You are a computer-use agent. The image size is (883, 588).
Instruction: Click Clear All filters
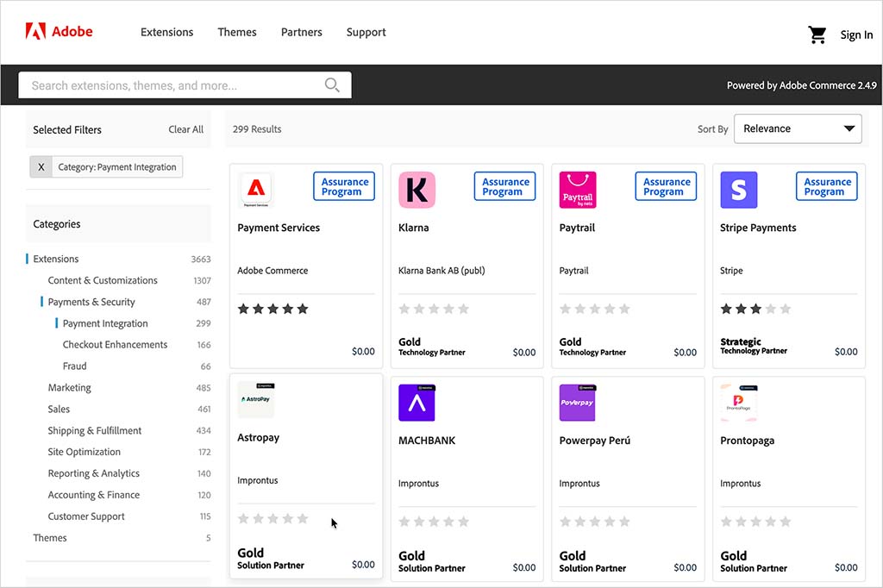pyautogui.click(x=186, y=129)
